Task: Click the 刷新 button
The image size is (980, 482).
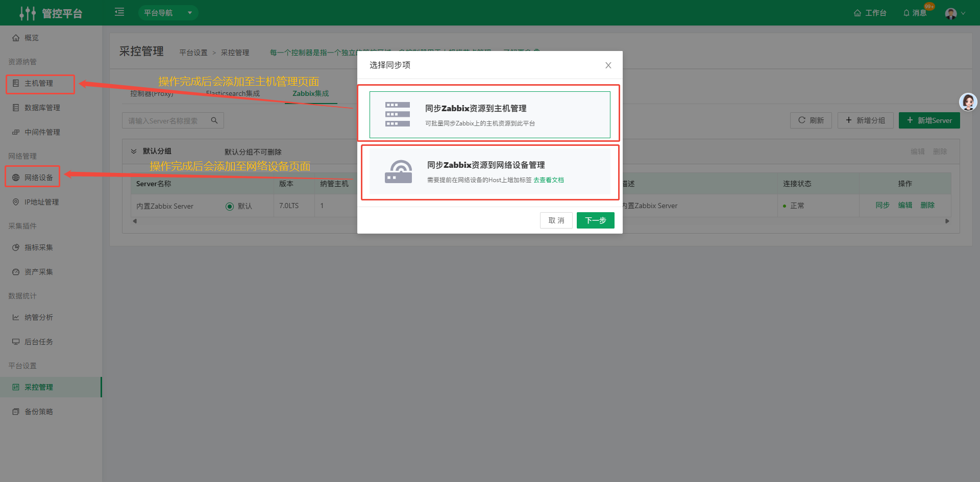Action: pos(811,120)
